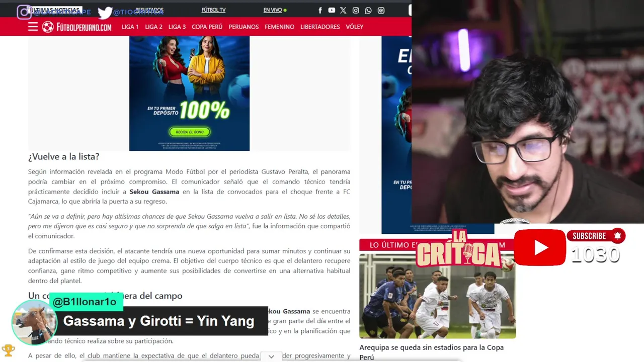
Task: Open the Arequipa match photo thumbnail
Action: pyautogui.click(x=437, y=296)
